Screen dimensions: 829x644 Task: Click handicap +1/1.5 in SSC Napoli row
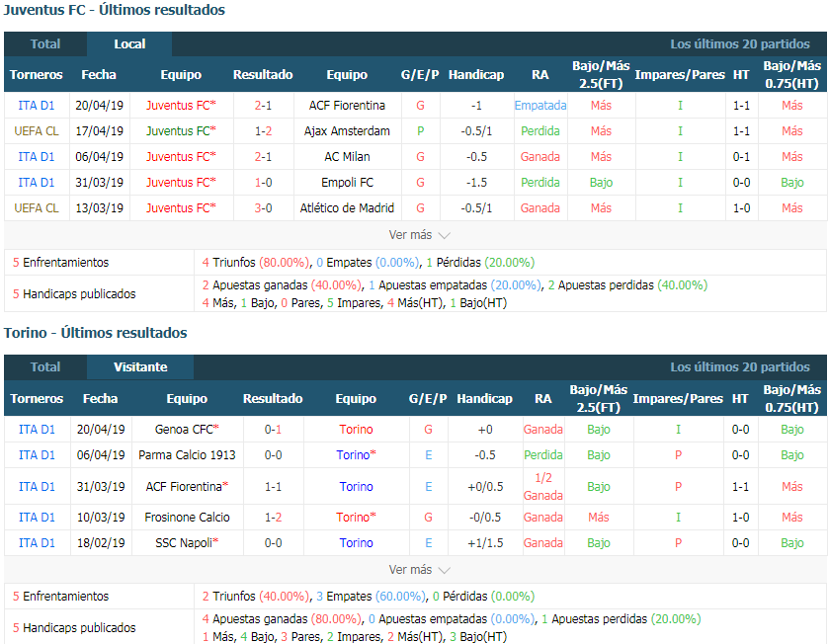[x=485, y=542]
